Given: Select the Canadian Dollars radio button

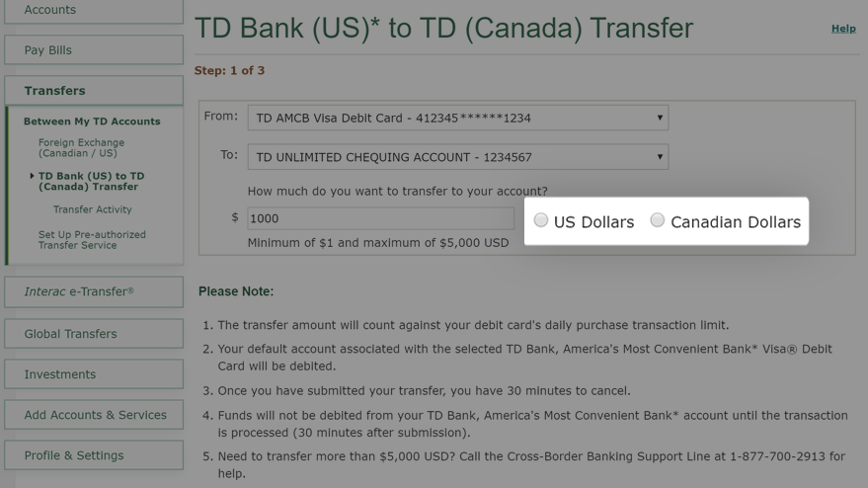Looking at the screenshot, I should 657,220.
